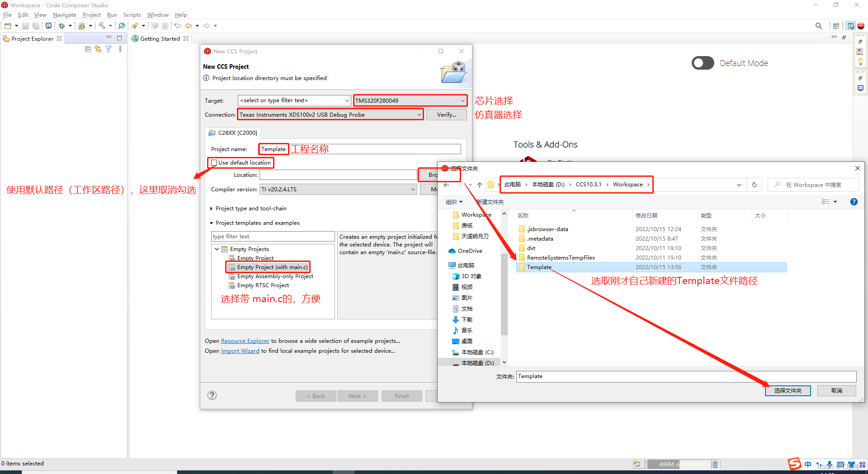Open the Resource Explorer link
This screenshot has width=868, height=474.
pos(245,341)
